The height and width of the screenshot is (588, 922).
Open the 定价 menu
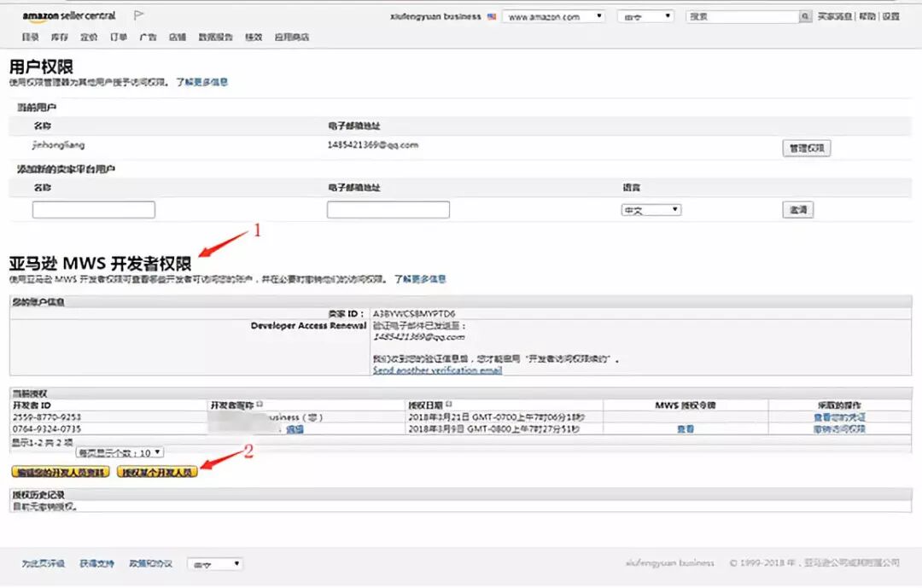(89, 37)
